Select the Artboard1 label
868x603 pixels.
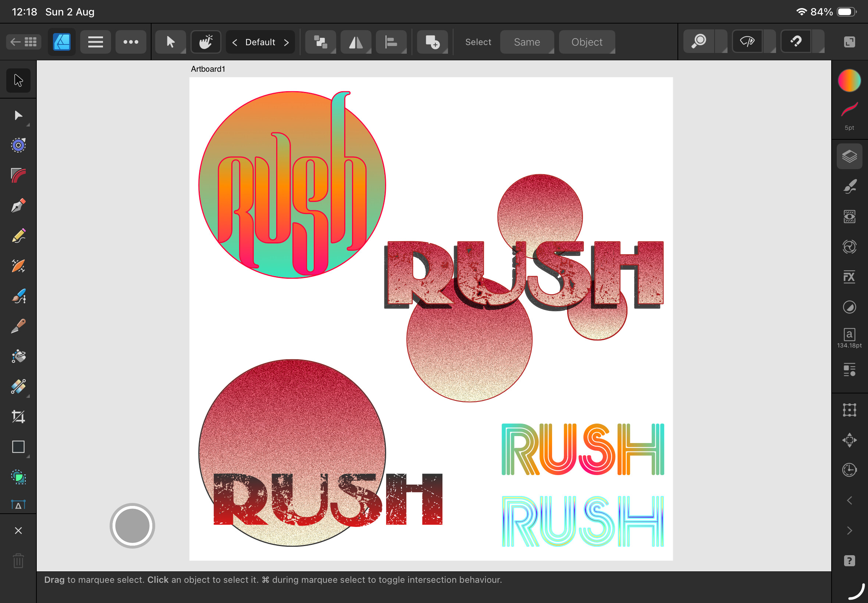[x=208, y=69]
